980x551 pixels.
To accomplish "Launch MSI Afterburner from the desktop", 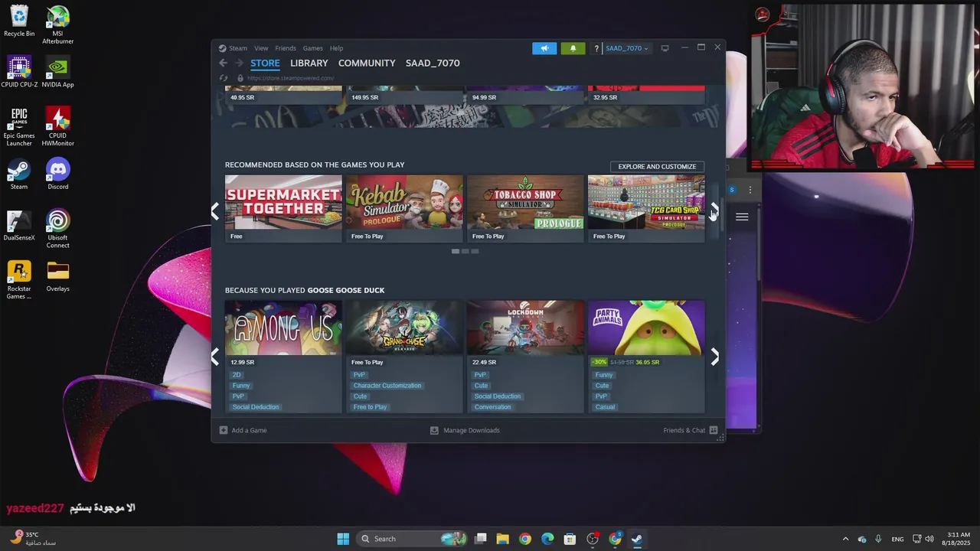I will (x=58, y=24).
